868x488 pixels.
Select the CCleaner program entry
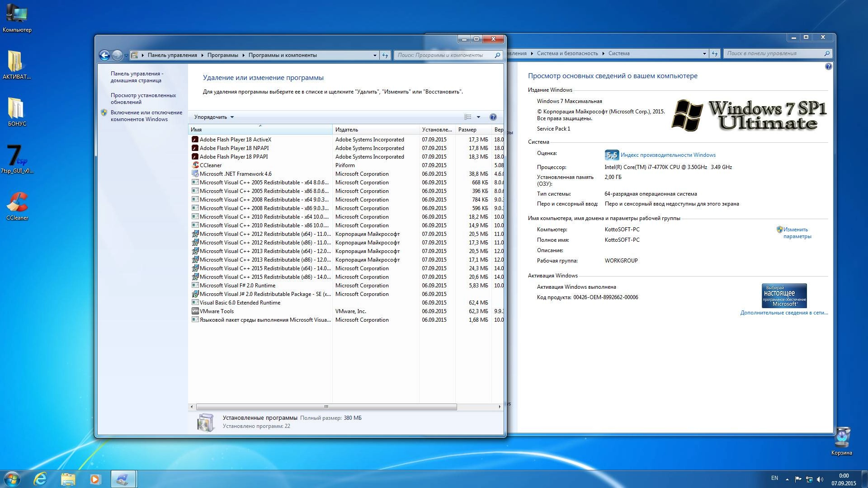[x=346, y=165]
